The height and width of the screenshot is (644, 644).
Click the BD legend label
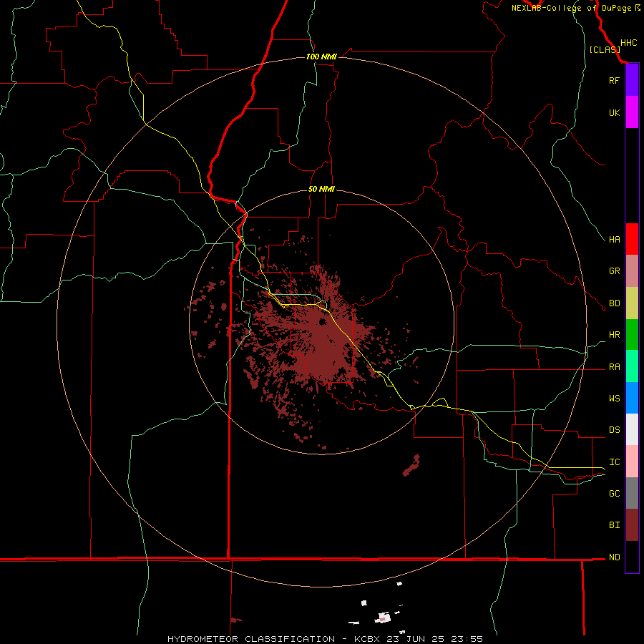tap(615, 303)
